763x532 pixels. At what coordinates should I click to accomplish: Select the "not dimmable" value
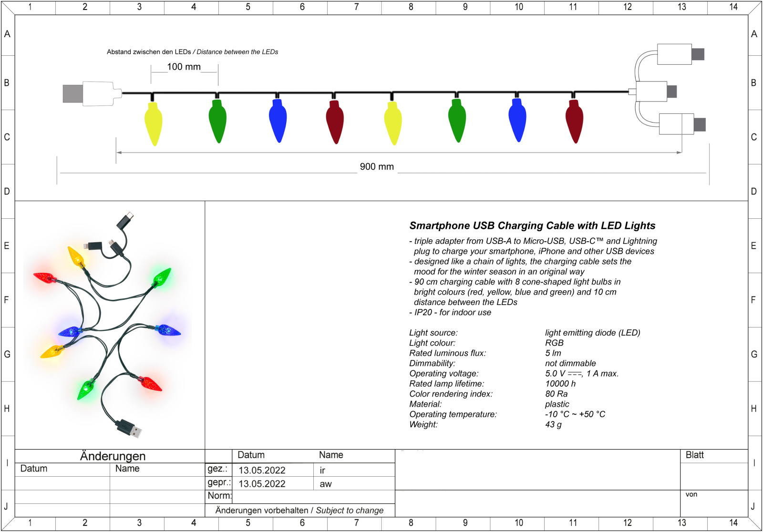[x=570, y=363]
